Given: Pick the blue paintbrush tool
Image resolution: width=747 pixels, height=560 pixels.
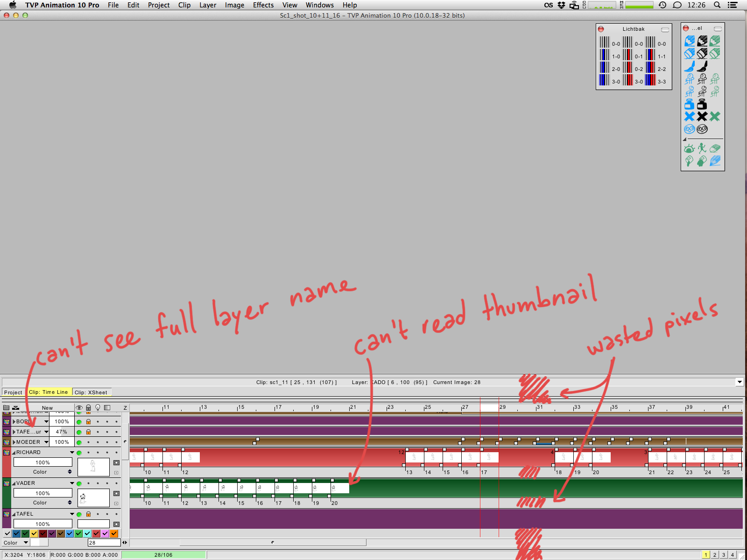Looking at the screenshot, I should click(x=690, y=66).
